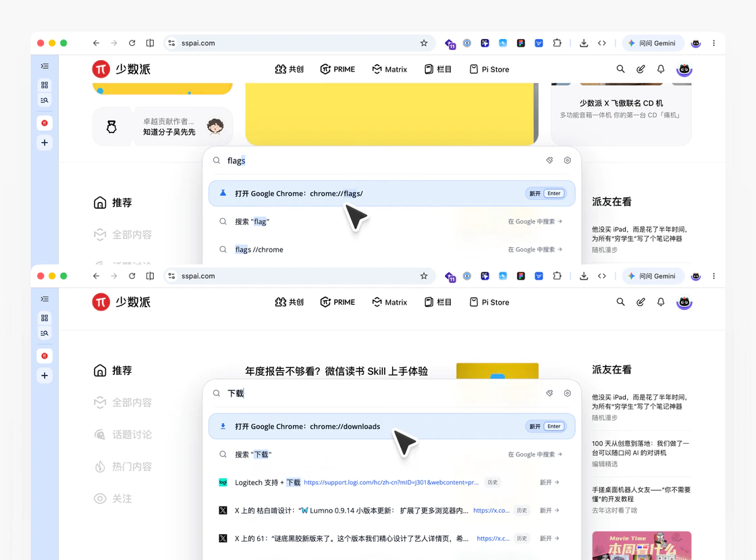Open 共创 menu in top window
Screen dimensions: 756x560
(x=290, y=70)
